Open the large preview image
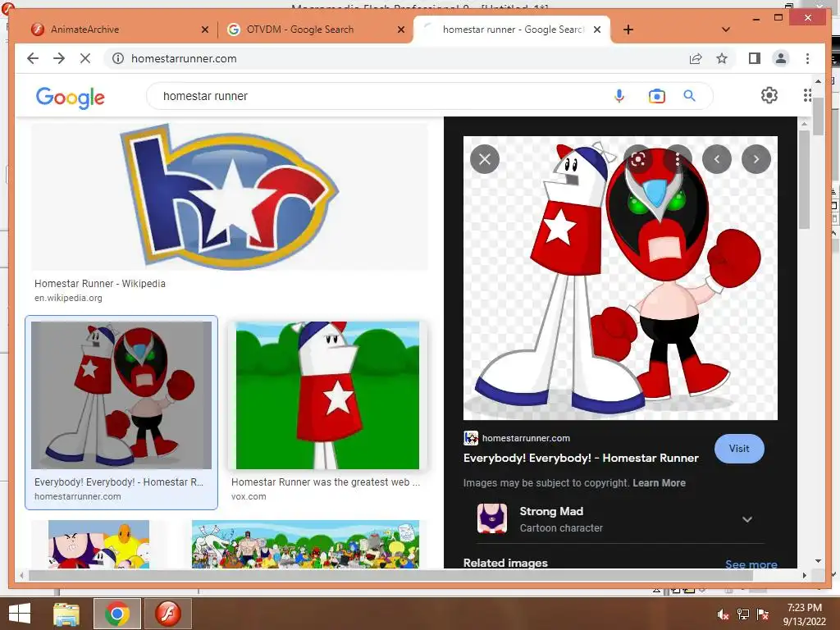This screenshot has height=630, width=840. click(620, 278)
